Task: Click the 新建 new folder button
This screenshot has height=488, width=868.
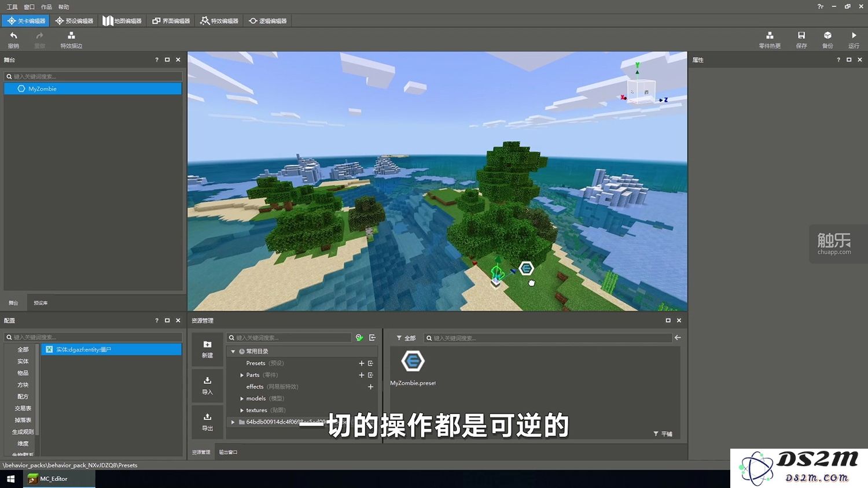Action: tap(207, 349)
